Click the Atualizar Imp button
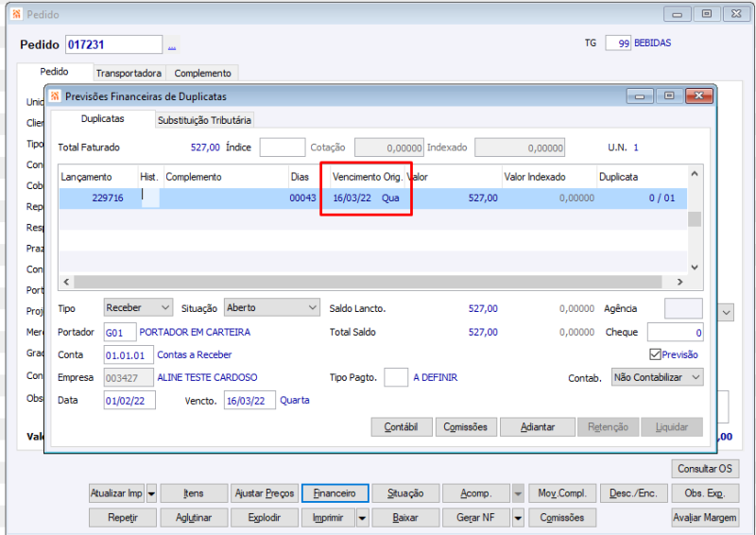This screenshot has width=756, height=535. (117, 493)
